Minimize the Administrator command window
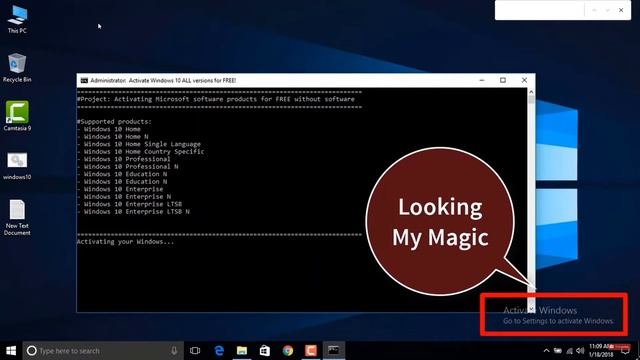Screen dimensions: 640x360 (482, 80)
